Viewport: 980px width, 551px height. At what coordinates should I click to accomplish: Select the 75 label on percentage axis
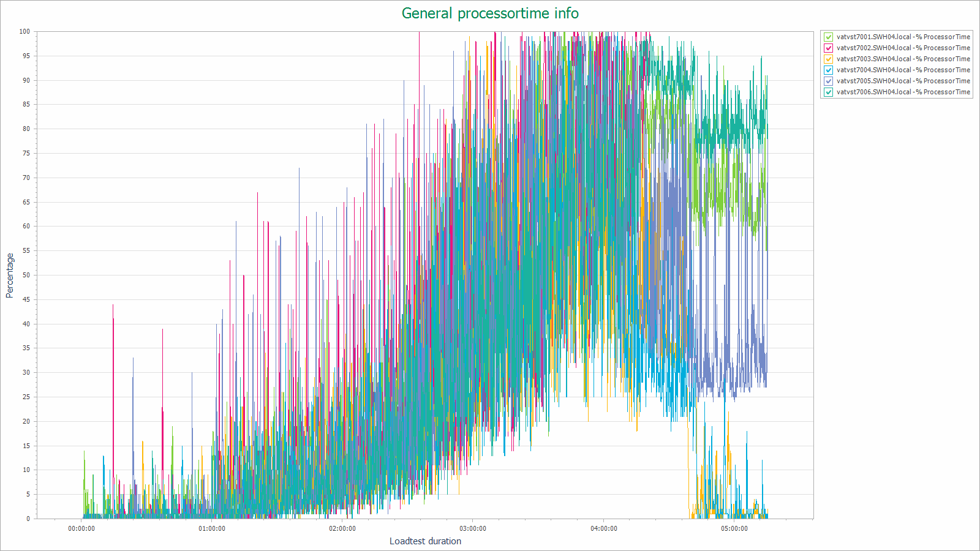pos(26,153)
